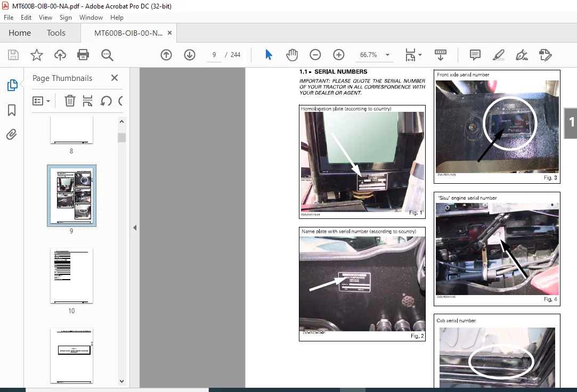Image resolution: width=577 pixels, height=392 pixels.
Task: Add bookmark star icon in toolbar
Action: point(36,55)
